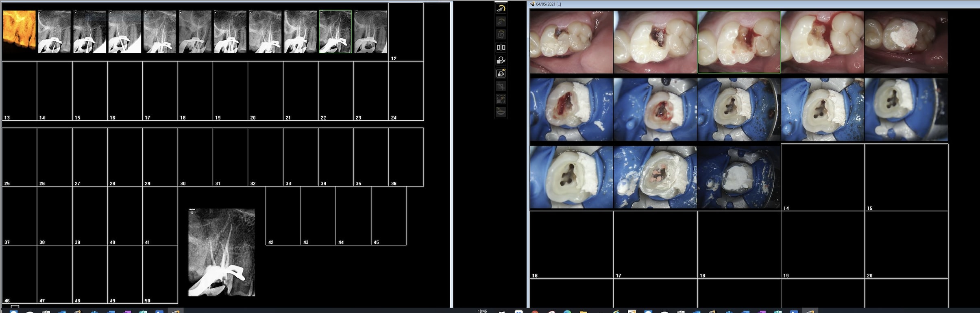
Task: Select the green-highlighted X-ray thumbnail
Action: coord(335,32)
